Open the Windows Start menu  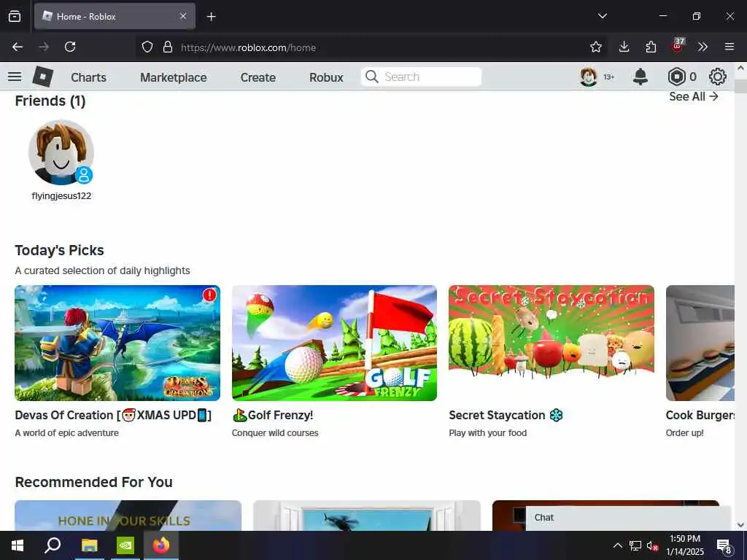click(18, 545)
